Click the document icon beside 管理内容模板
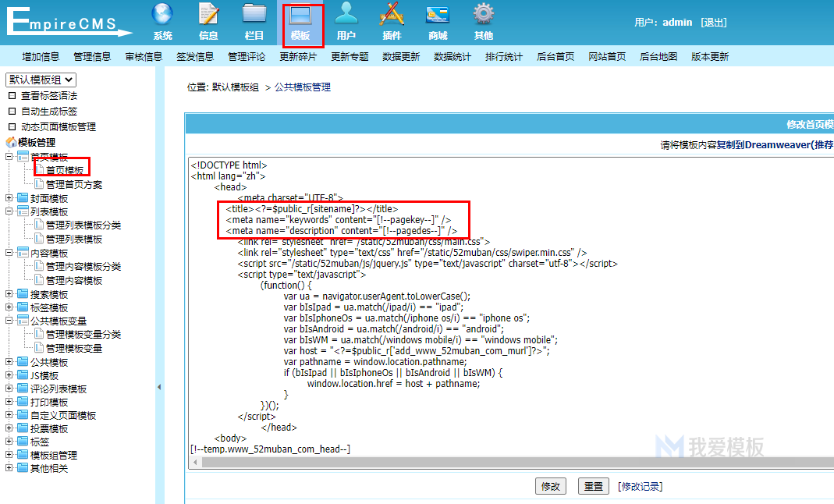The height and width of the screenshot is (504, 834). [39, 279]
